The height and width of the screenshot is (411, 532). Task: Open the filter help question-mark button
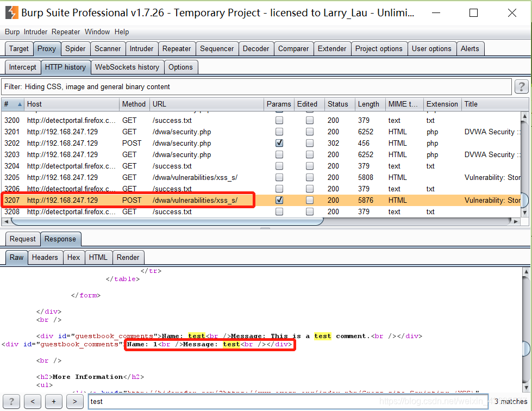pyautogui.click(x=522, y=86)
